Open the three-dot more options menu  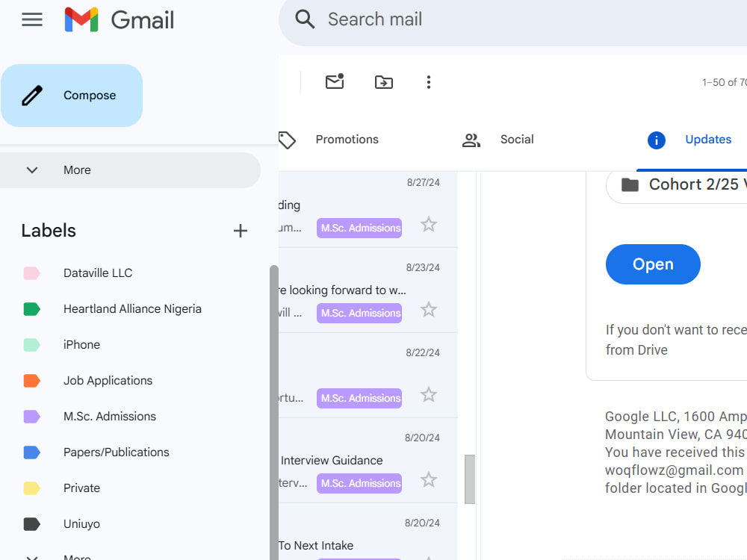(x=429, y=82)
